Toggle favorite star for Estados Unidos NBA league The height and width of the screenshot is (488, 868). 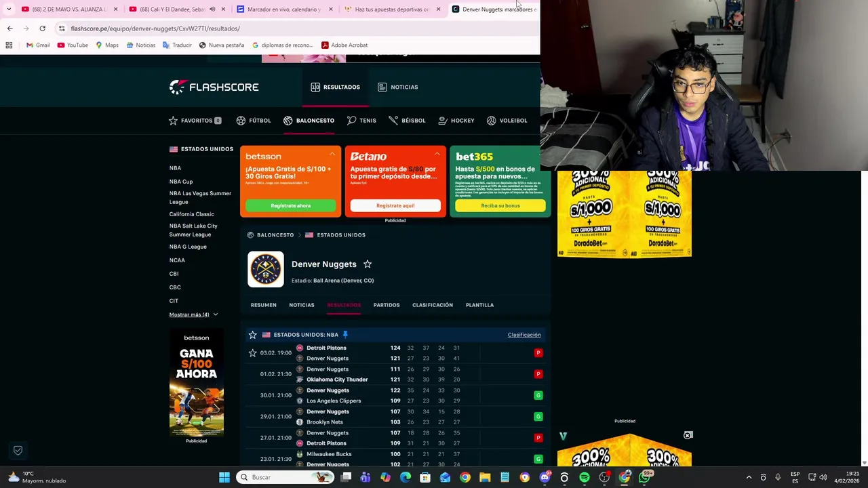pyautogui.click(x=252, y=334)
